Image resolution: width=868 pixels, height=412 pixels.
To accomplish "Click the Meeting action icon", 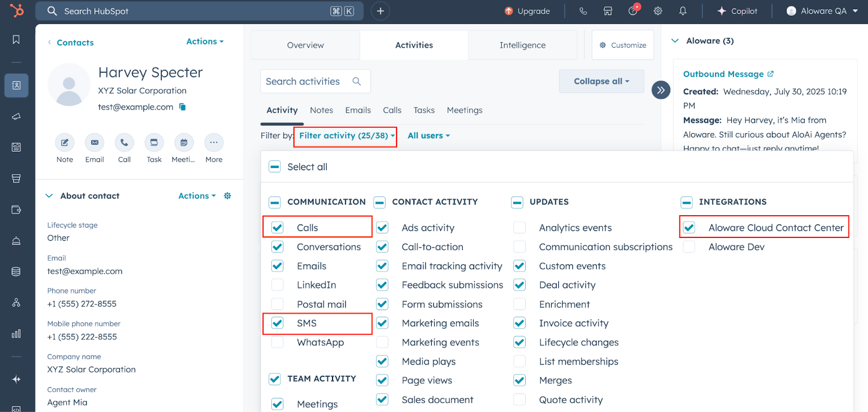I will 184,143.
